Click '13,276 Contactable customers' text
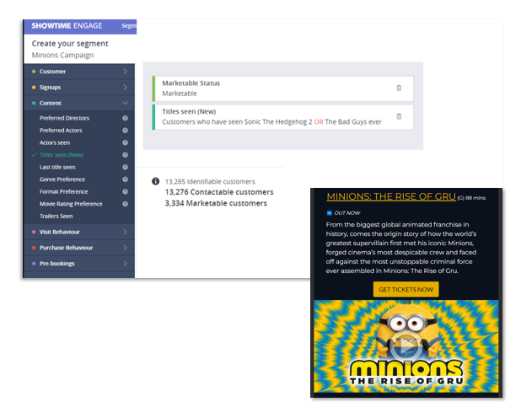 (x=219, y=192)
